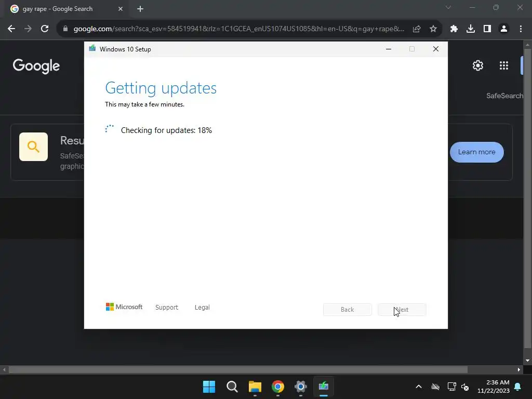Close the Google Search browser tab
532x399 pixels.
coord(121,9)
